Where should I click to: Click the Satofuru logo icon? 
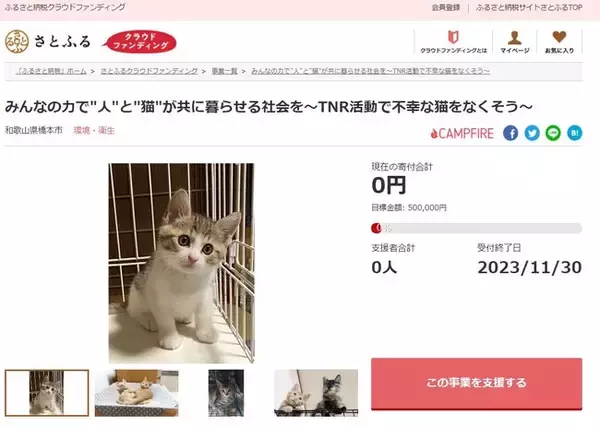[x=16, y=42]
